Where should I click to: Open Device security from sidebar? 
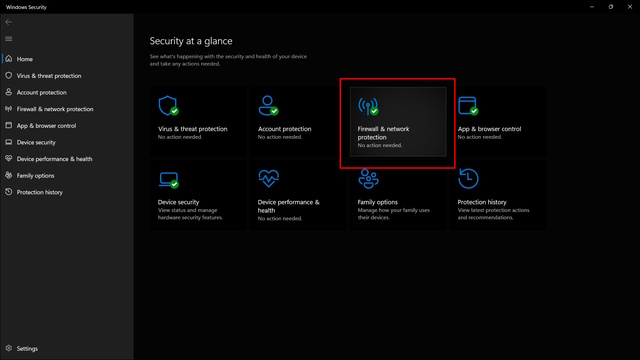pos(36,142)
